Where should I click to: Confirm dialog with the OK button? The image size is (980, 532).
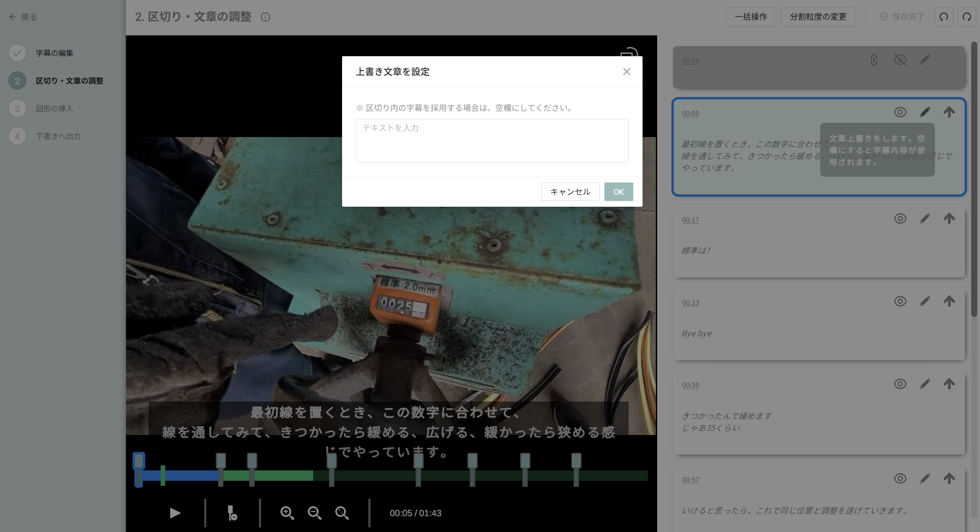pyautogui.click(x=618, y=192)
